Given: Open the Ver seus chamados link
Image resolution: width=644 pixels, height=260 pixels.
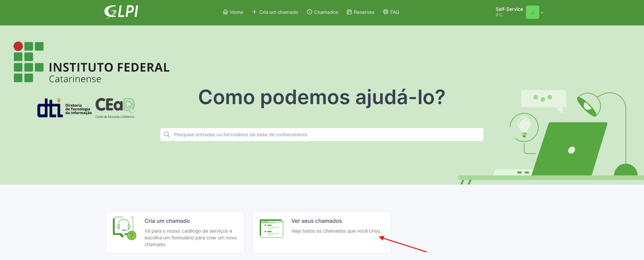Looking at the screenshot, I should pos(317,221).
